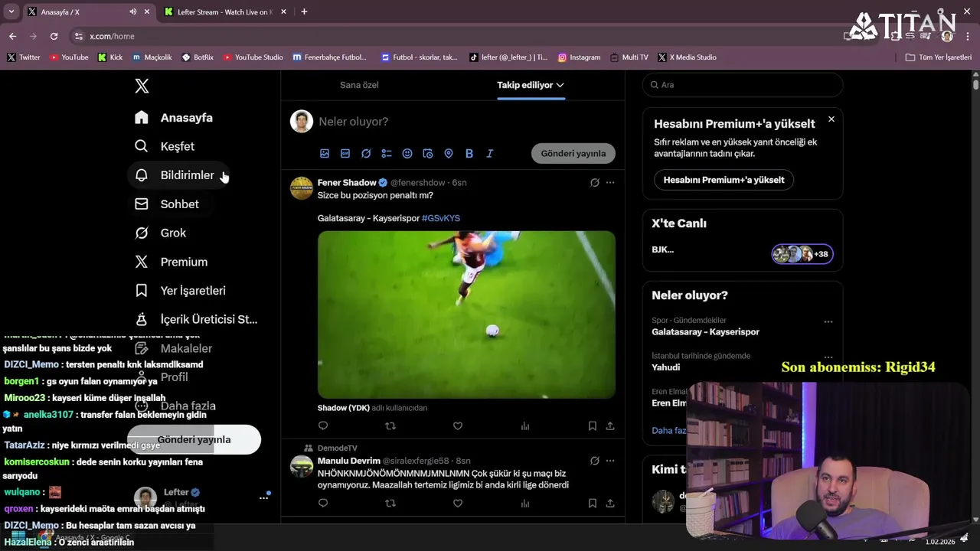Image resolution: width=980 pixels, height=551 pixels.
Task: Click sidebar Gönderi yayınla button
Action: coord(194,439)
